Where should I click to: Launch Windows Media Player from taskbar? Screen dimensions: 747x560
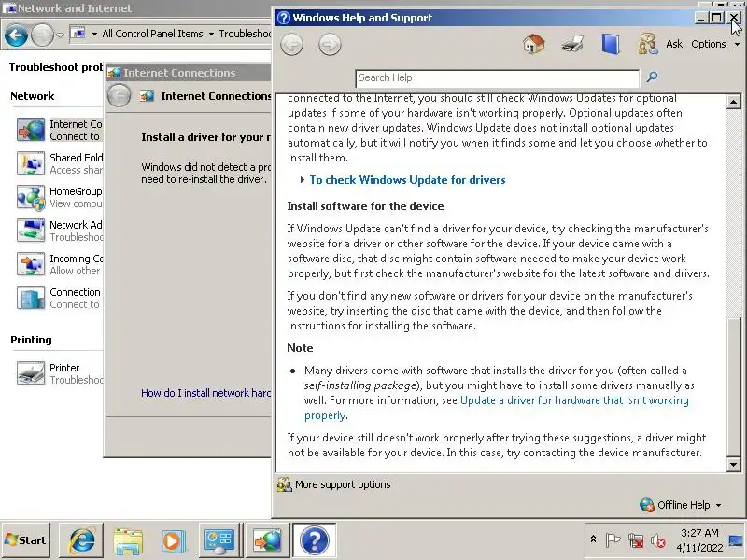(x=173, y=541)
